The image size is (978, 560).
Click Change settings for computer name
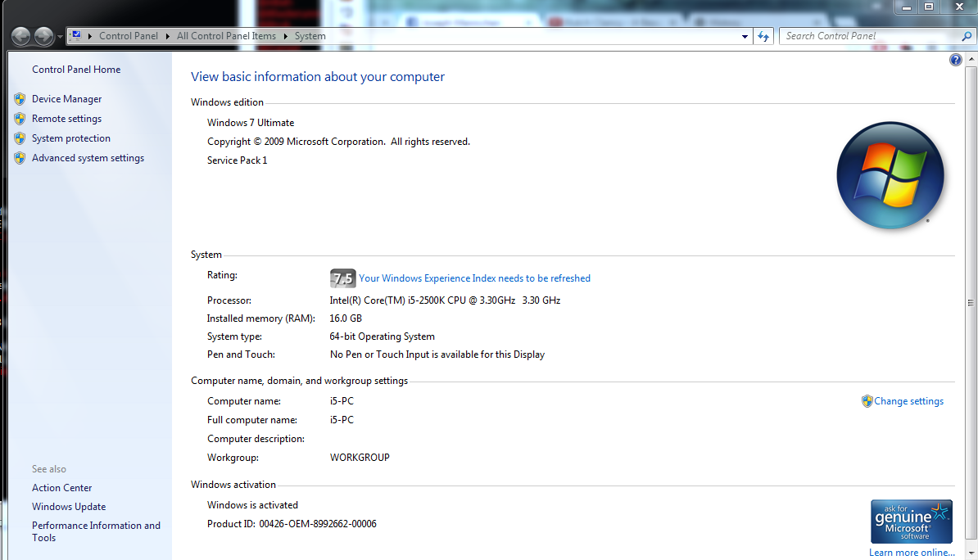coord(908,401)
